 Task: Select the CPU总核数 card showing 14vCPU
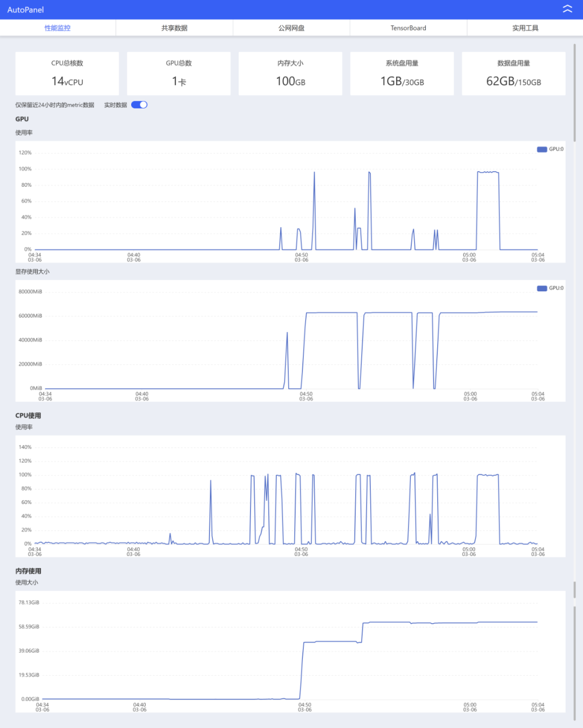[x=67, y=73]
